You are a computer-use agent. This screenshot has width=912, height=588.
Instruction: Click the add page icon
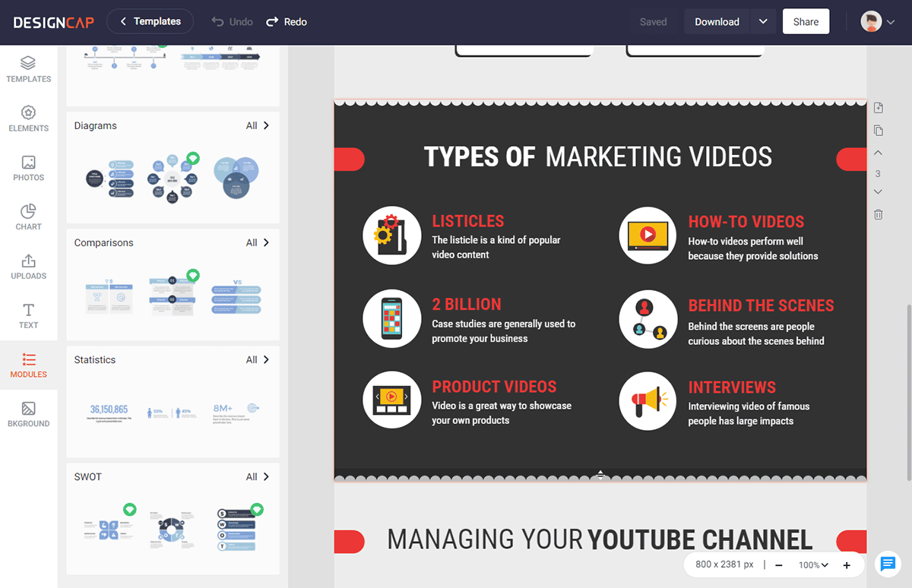tap(879, 107)
